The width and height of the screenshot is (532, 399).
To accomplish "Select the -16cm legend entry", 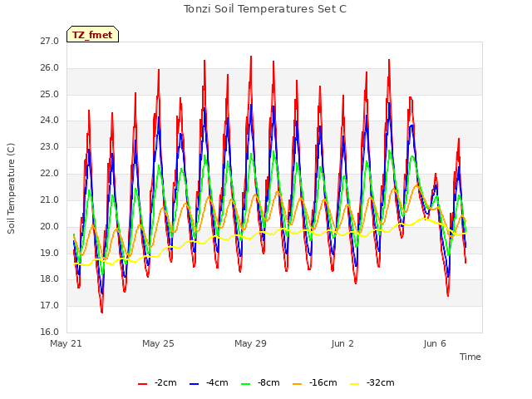I will (x=315, y=383).
